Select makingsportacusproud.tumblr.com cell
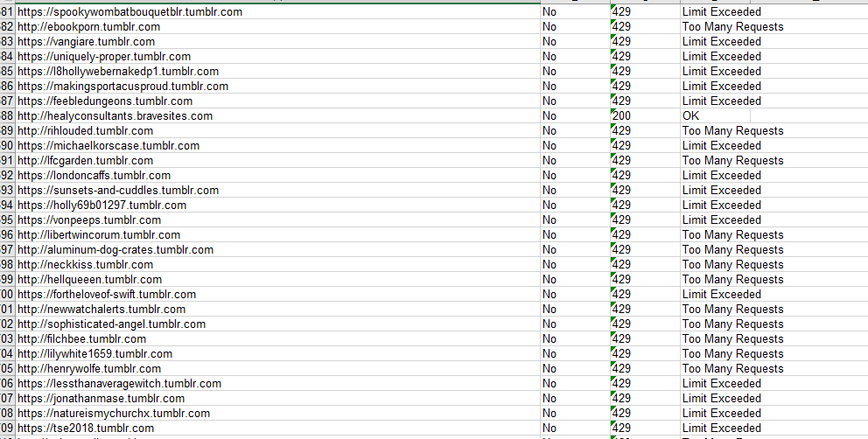Image resolution: width=868 pixels, height=439 pixels. click(278, 87)
